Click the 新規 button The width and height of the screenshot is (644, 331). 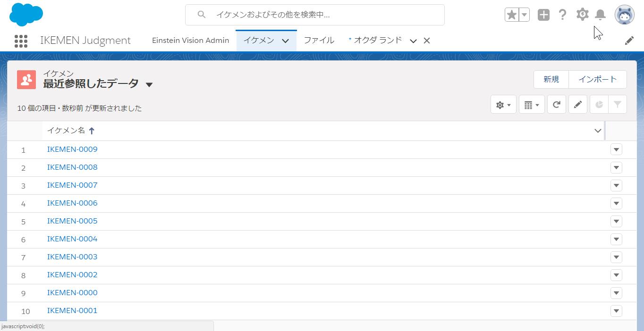(x=551, y=79)
